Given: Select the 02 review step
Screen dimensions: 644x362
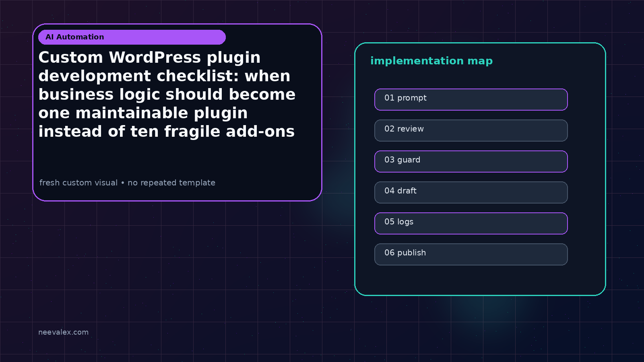Looking at the screenshot, I should click(471, 130).
